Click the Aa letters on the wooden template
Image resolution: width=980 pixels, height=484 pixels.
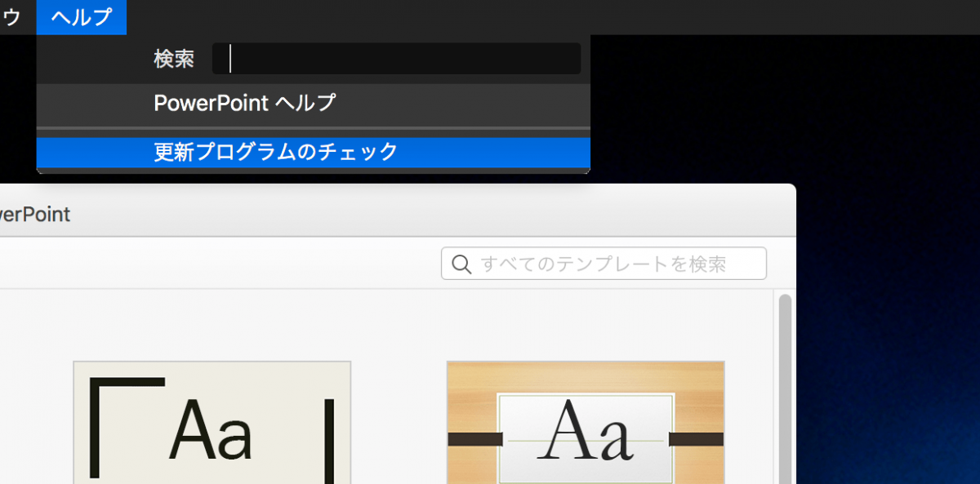point(587,437)
